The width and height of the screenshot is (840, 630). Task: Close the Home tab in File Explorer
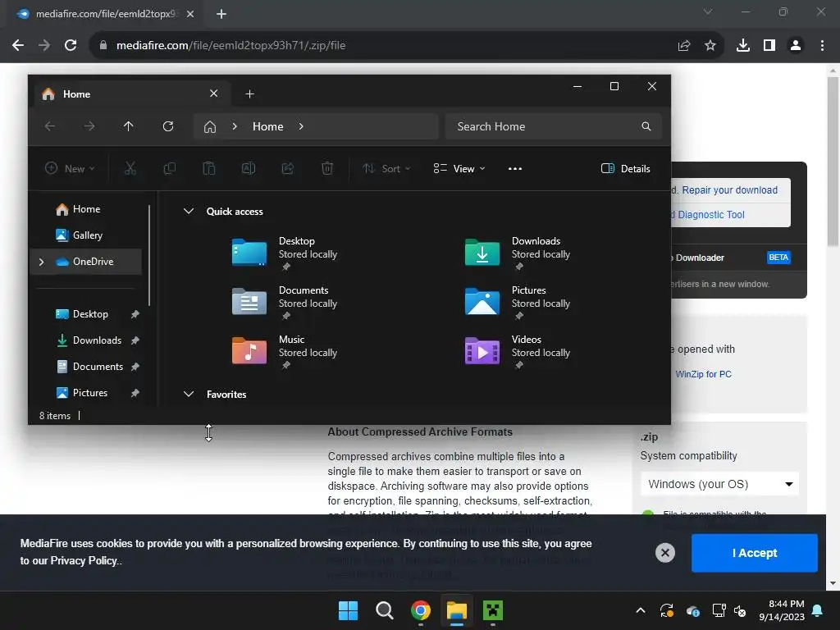click(214, 94)
